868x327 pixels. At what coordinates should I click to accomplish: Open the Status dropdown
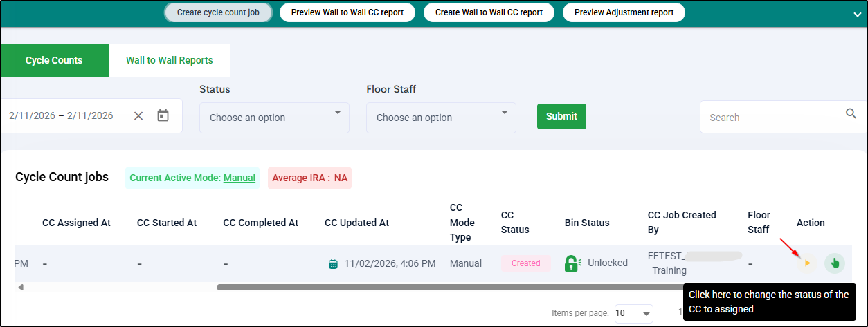[x=274, y=118]
